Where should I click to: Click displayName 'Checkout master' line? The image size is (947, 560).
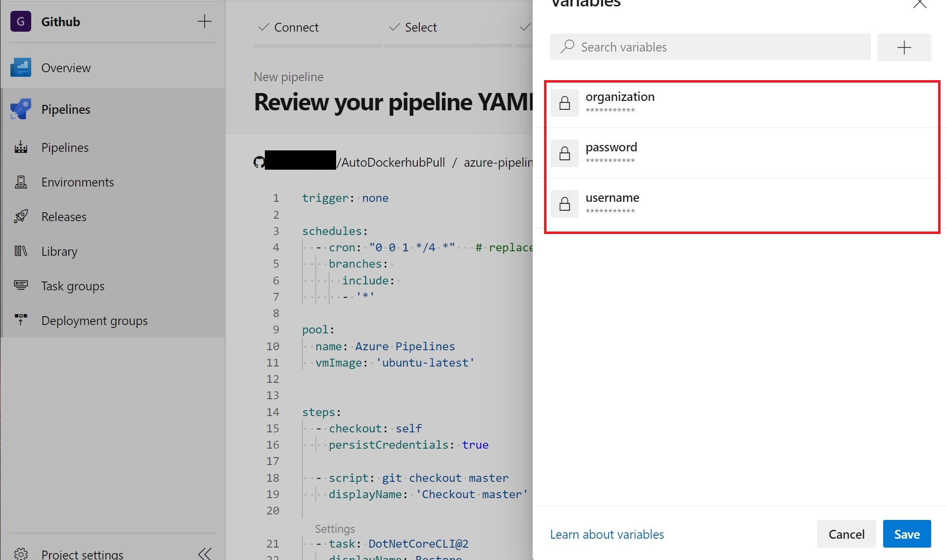428,494
